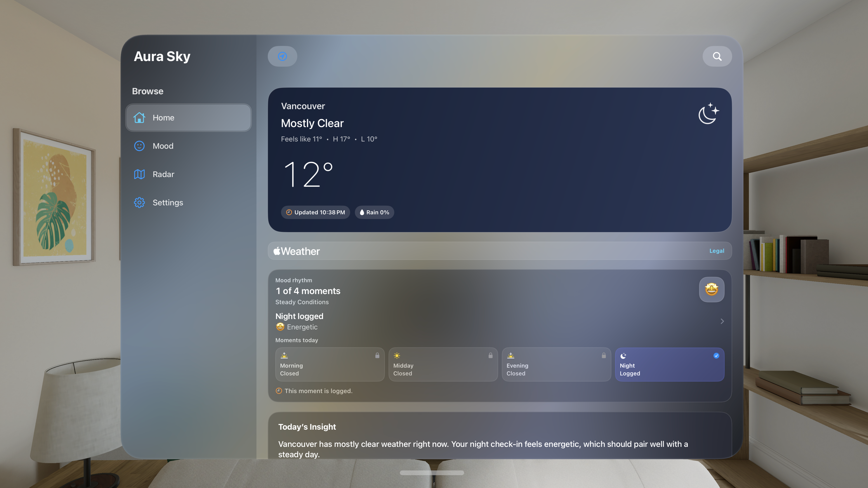Click the clock icon by logged message
The height and width of the screenshot is (488, 868).
pos(279,391)
